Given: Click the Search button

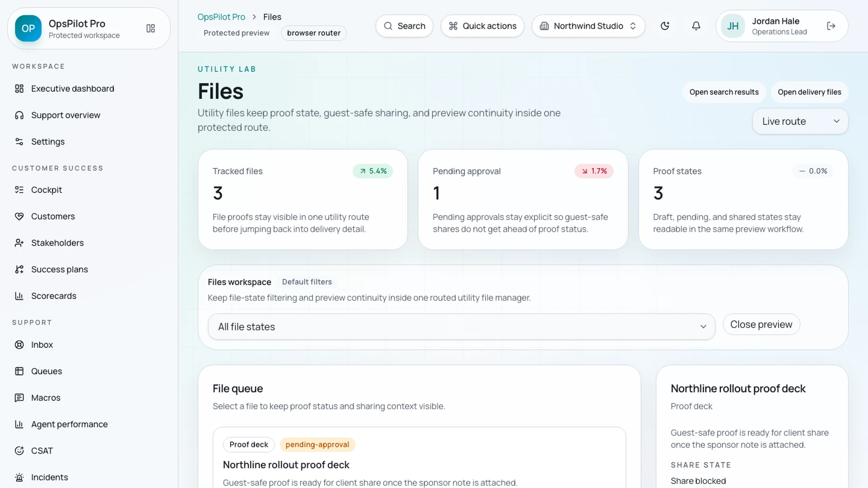Looking at the screenshot, I should [404, 26].
